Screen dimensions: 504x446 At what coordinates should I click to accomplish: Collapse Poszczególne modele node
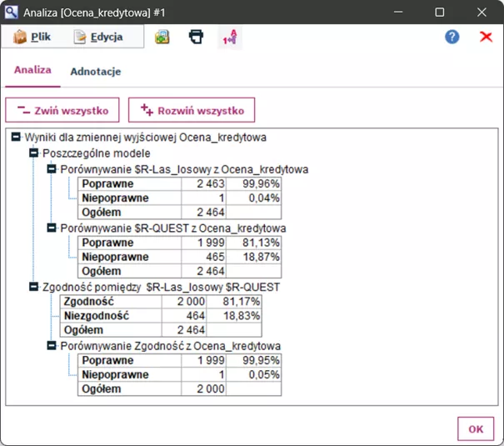point(34,153)
